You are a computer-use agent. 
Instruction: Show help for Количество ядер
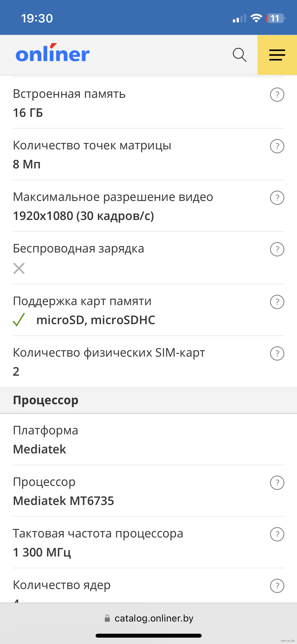tap(277, 586)
